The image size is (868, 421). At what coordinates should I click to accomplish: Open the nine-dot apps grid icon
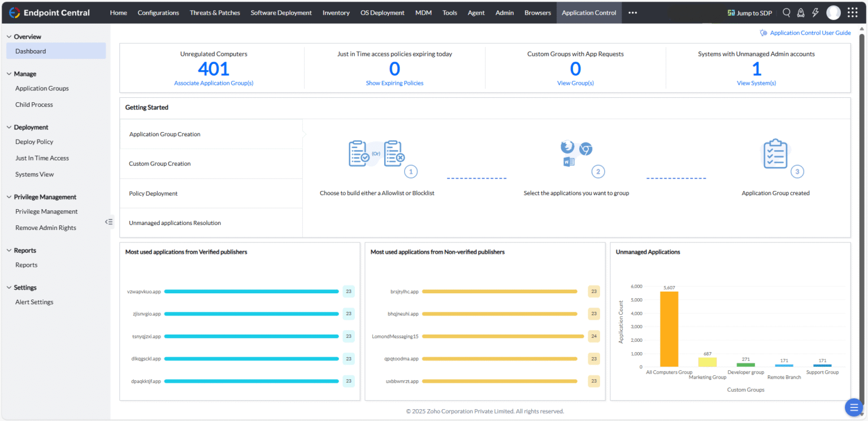click(x=852, y=12)
